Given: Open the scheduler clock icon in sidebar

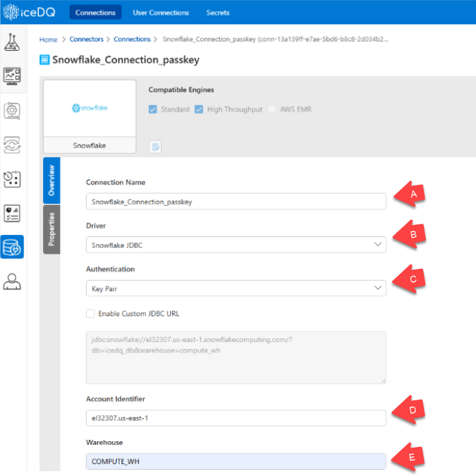Looking at the screenshot, I should click(x=13, y=179).
